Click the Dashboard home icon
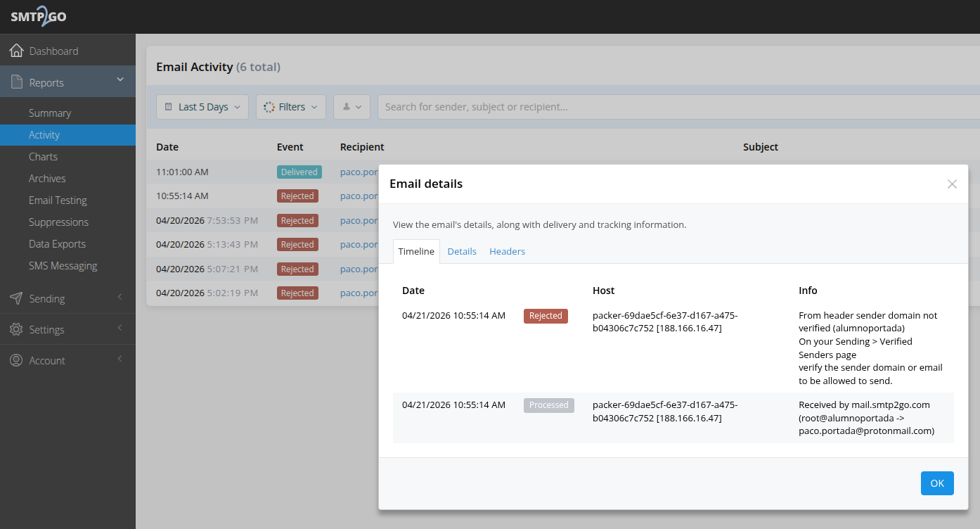The width and height of the screenshot is (980, 529). tap(16, 51)
